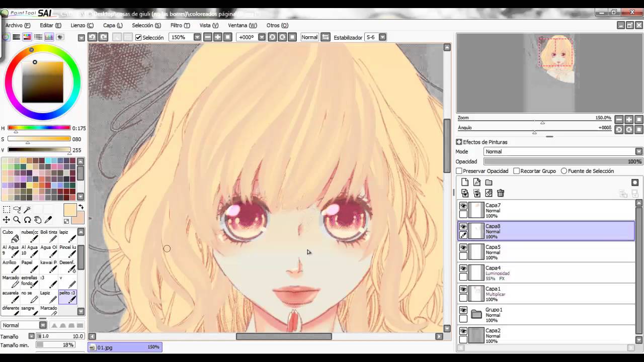The height and width of the screenshot is (362, 644).
Task: Select the magic wand tool
Action: coord(27,209)
